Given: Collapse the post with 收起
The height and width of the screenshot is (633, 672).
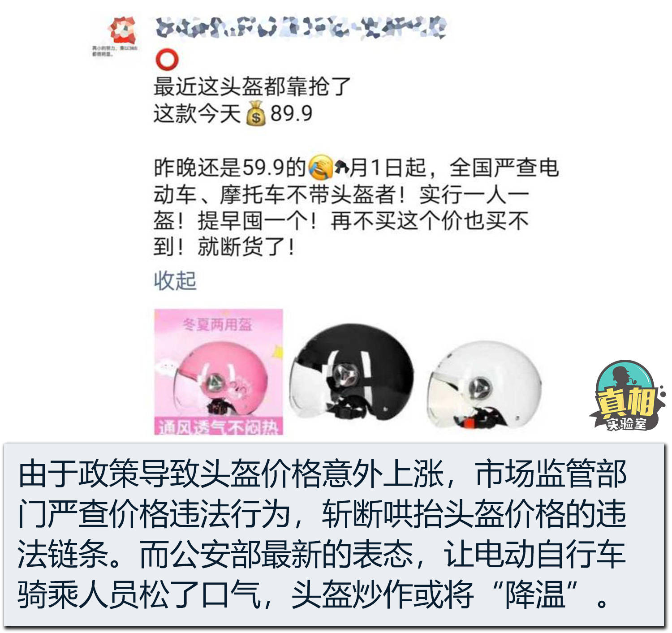Looking at the screenshot, I should [x=175, y=281].
